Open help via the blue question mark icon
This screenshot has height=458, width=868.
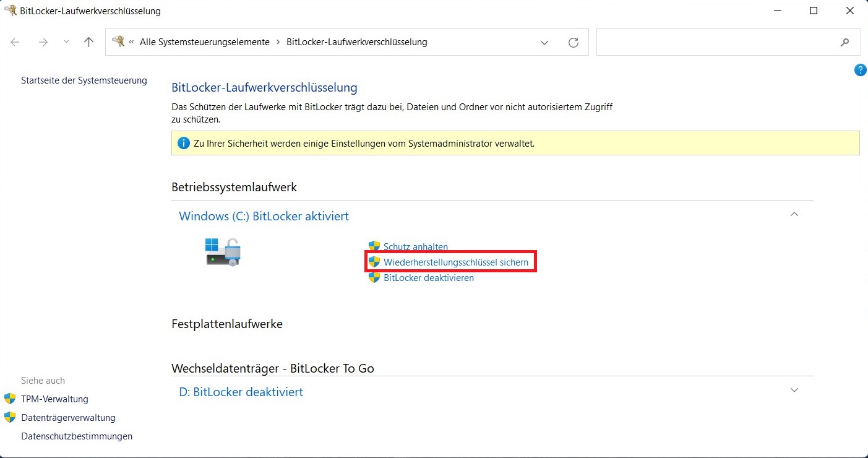tap(860, 70)
